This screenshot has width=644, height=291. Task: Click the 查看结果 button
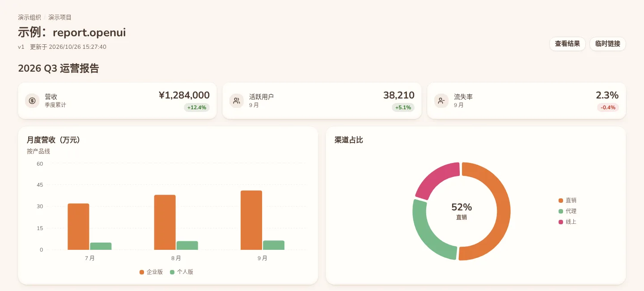pyautogui.click(x=568, y=44)
